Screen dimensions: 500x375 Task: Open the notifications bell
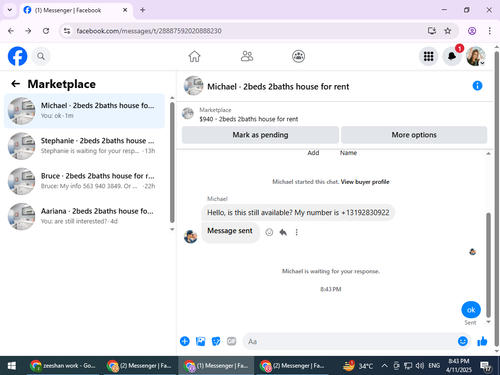pos(452,56)
